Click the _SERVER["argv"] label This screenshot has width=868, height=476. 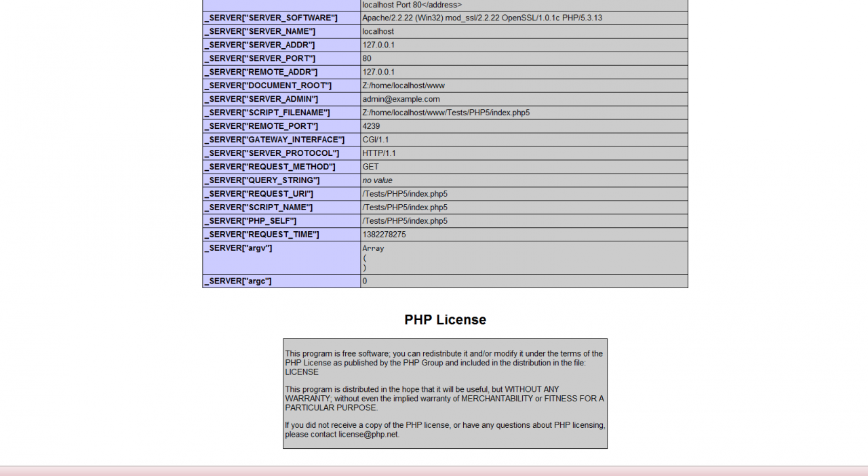pos(238,248)
